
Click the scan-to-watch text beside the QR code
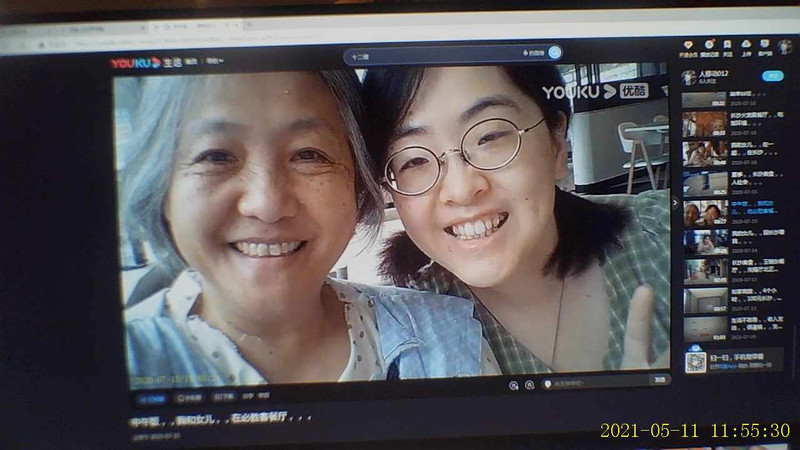(x=738, y=357)
